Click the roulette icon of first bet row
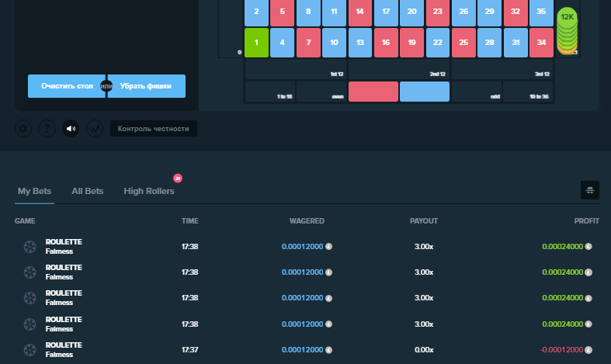 click(30, 247)
